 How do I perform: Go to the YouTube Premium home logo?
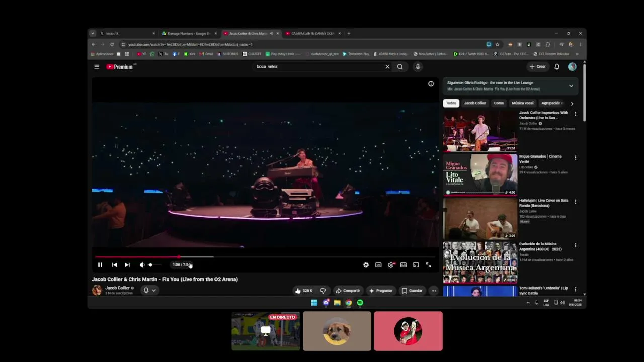120,67
